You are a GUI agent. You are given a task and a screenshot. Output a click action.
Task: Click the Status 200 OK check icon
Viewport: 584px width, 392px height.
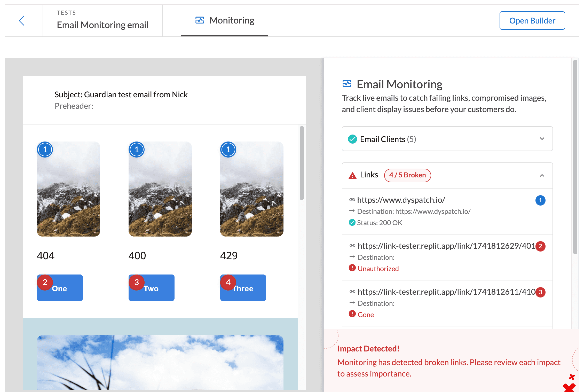[352, 222]
